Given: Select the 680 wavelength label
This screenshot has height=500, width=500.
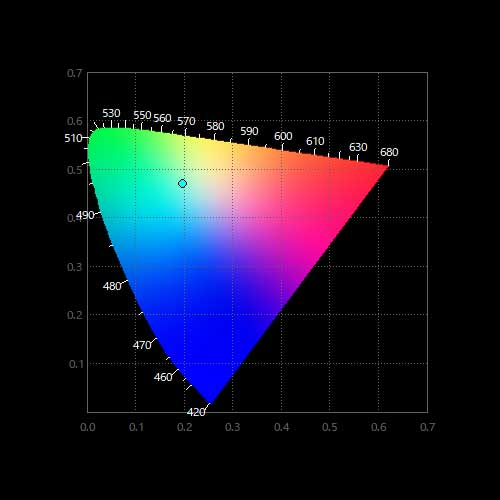Looking at the screenshot, I should 389,152.
